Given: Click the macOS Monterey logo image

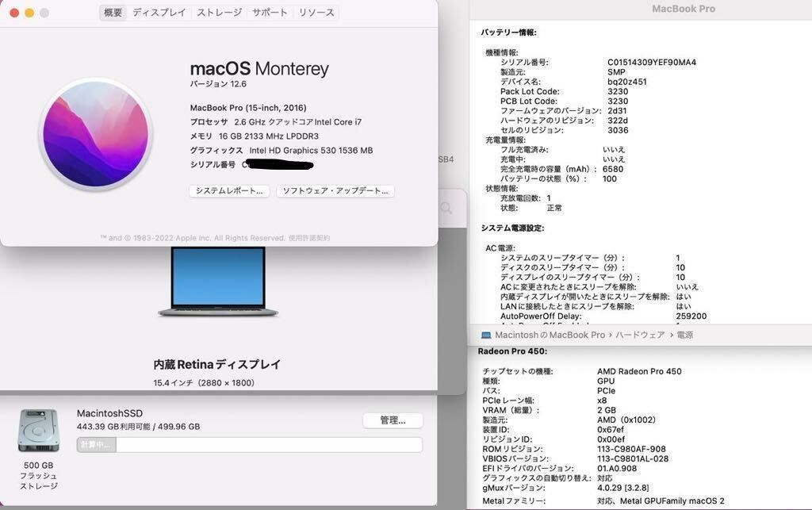Looking at the screenshot, I should point(95,134).
